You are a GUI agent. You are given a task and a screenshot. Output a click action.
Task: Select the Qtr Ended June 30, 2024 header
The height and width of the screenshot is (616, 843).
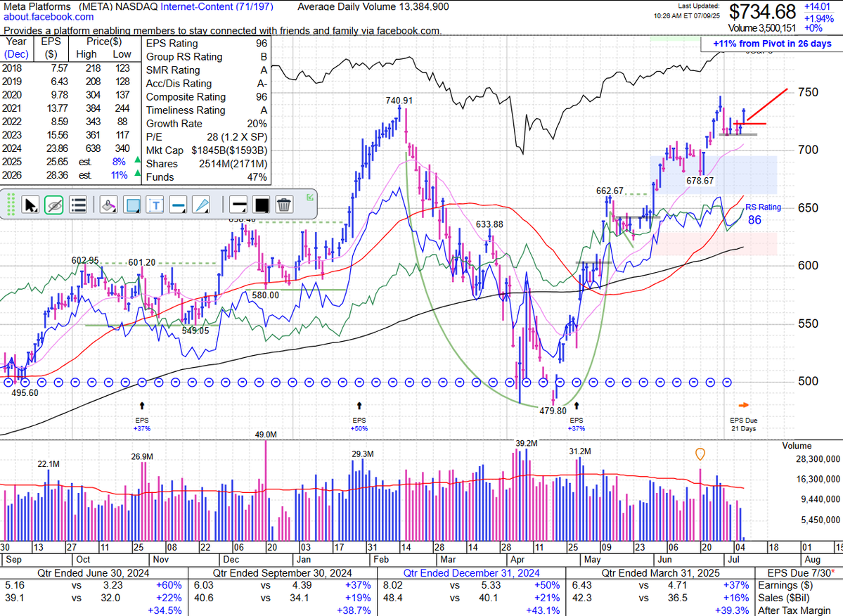click(x=94, y=573)
